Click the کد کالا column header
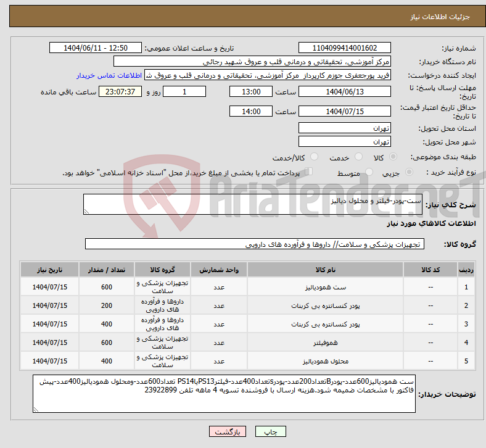486x448 pixels. coord(430,270)
